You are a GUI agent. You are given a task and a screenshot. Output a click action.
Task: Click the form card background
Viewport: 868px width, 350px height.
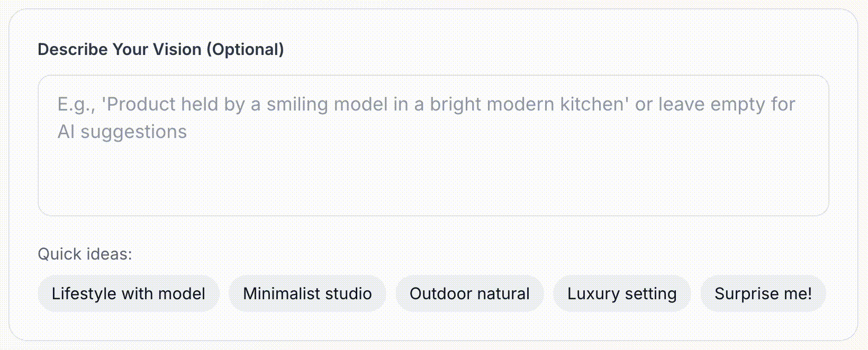click(x=434, y=330)
